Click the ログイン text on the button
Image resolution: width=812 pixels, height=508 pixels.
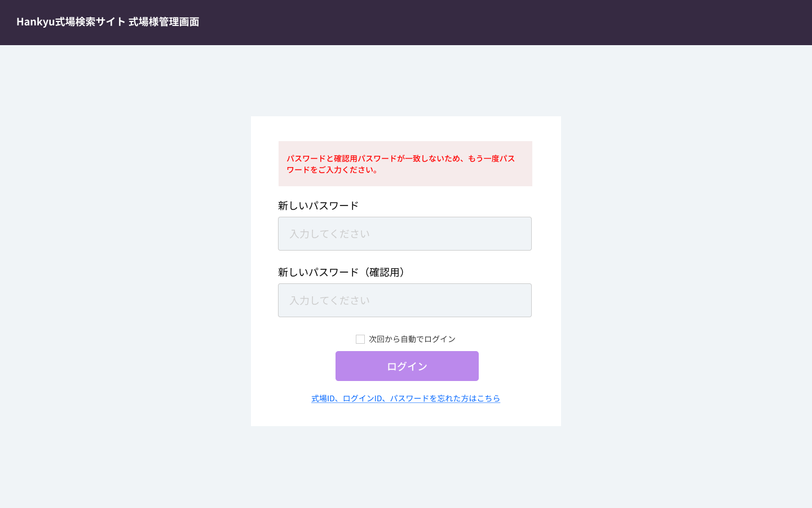click(x=407, y=366)
